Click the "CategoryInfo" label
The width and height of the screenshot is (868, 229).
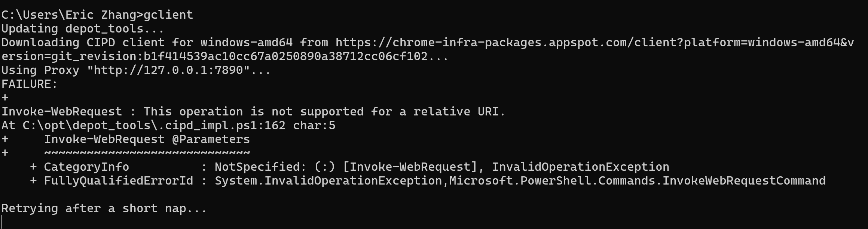[x=86, y=167]
